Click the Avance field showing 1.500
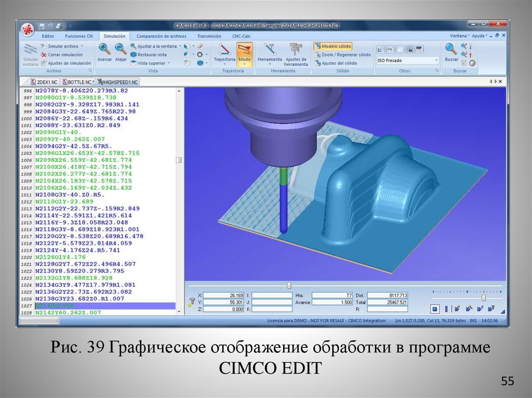The image size is (532, 398). [332, 302]
